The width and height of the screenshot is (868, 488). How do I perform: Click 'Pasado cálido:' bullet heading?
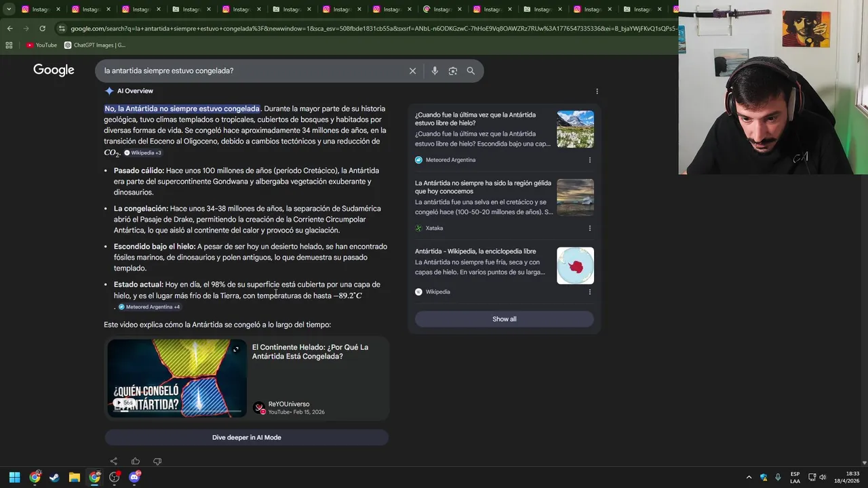139,171
